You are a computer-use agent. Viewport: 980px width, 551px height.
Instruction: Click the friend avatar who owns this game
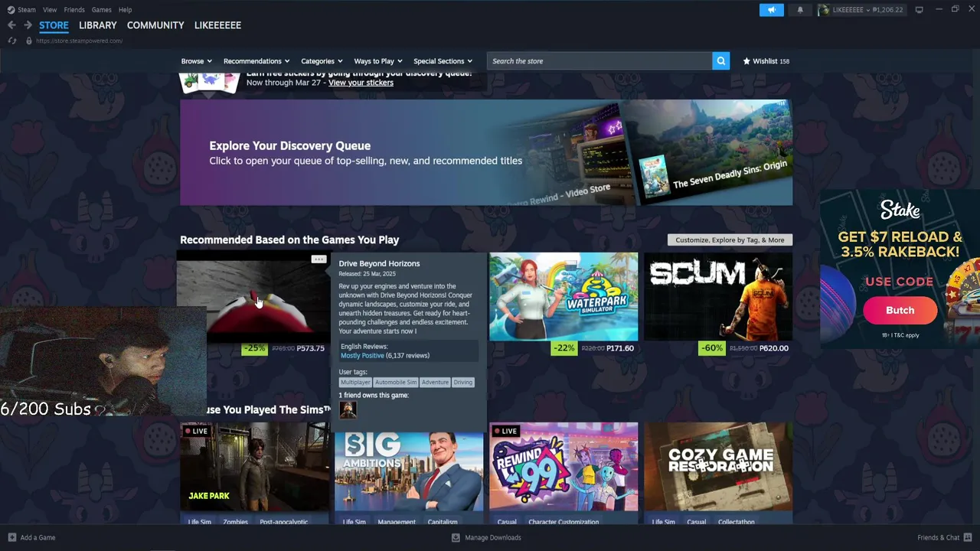pos(348,409)
